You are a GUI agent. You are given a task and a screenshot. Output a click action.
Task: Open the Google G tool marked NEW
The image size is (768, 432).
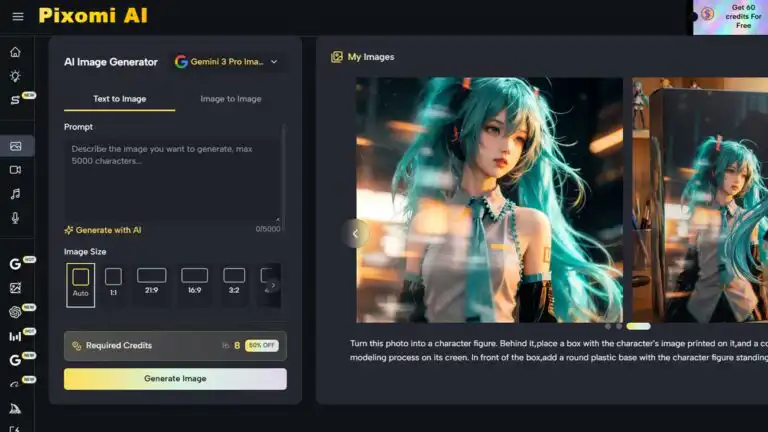point(15,360)
